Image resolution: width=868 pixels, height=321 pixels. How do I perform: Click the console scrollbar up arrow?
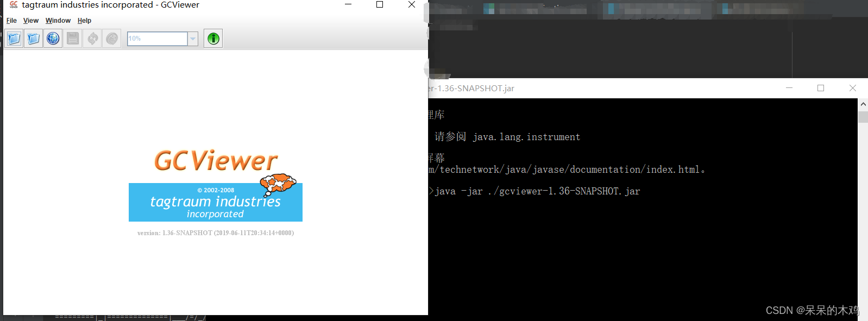click(x=863, y=104)
